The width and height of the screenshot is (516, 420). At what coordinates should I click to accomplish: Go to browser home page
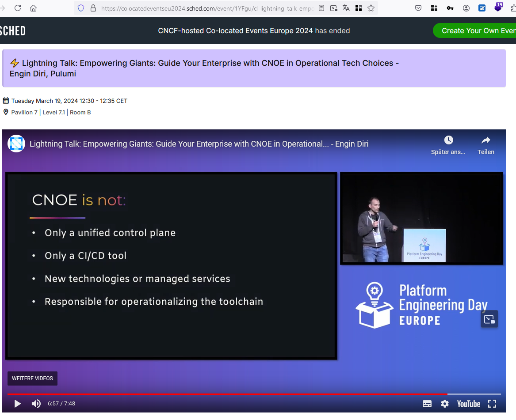(x=33, y=8)
